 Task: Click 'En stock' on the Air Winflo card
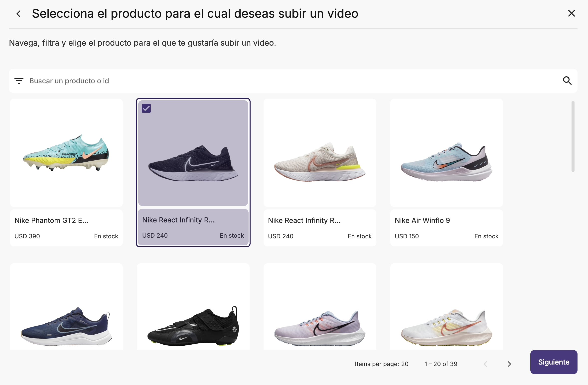[x=486, y=236]
